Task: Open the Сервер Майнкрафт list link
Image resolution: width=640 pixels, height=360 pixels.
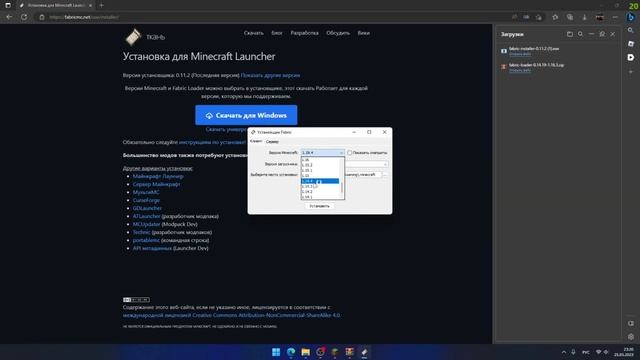Action: point(156,184)
